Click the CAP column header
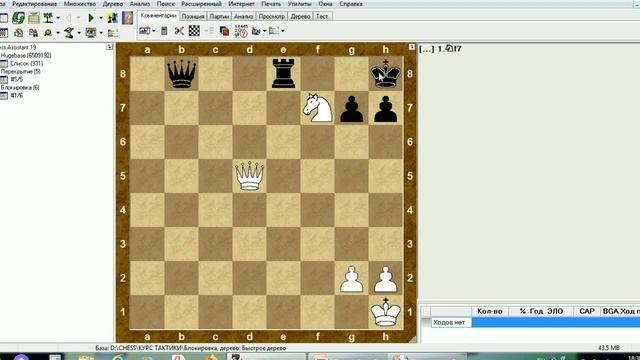640x360 pixels. point(587,311)
